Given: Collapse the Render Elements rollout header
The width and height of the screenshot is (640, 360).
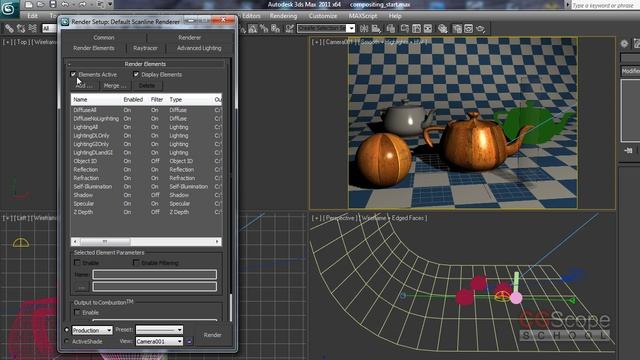Looking at the screenshot, I should tap(146, 64).
